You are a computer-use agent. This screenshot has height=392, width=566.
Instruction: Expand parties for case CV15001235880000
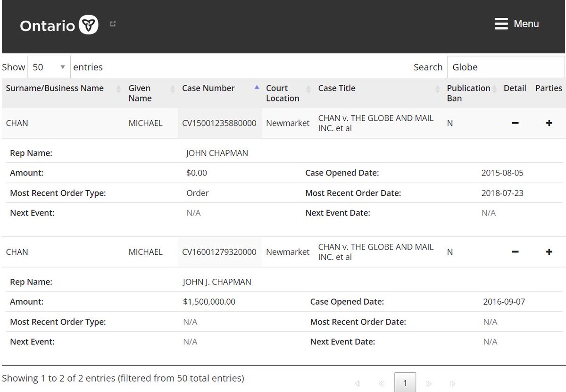point(549,123)
